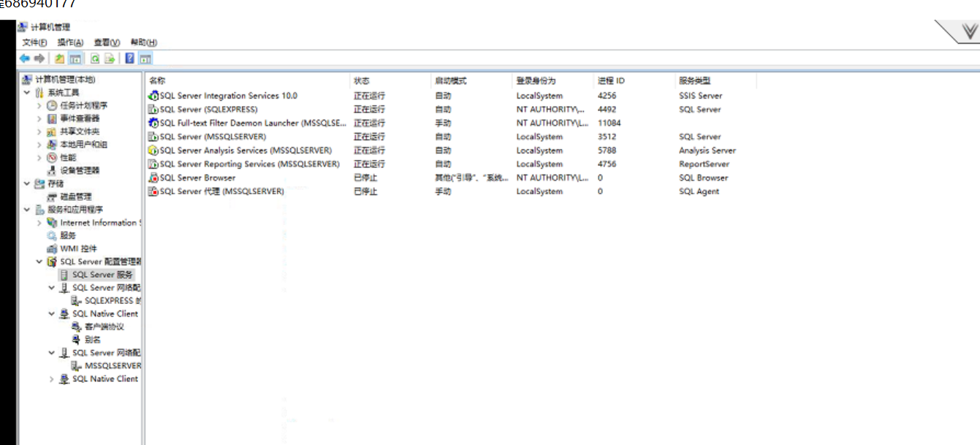Image resolution: width=980 pixels, height=445 pixels.
Task: Collapse the 服务和应用程序 node
Action: [x=27, y=210]
